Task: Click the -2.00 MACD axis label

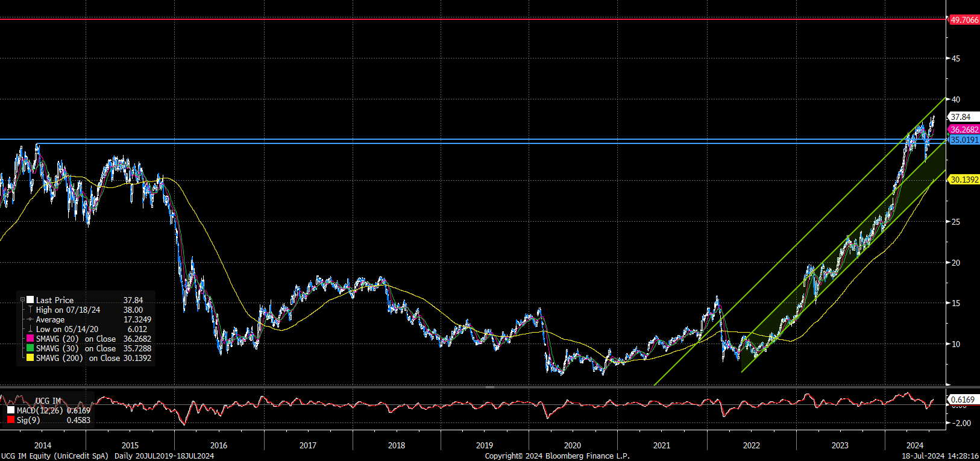Action: (961, 423)
